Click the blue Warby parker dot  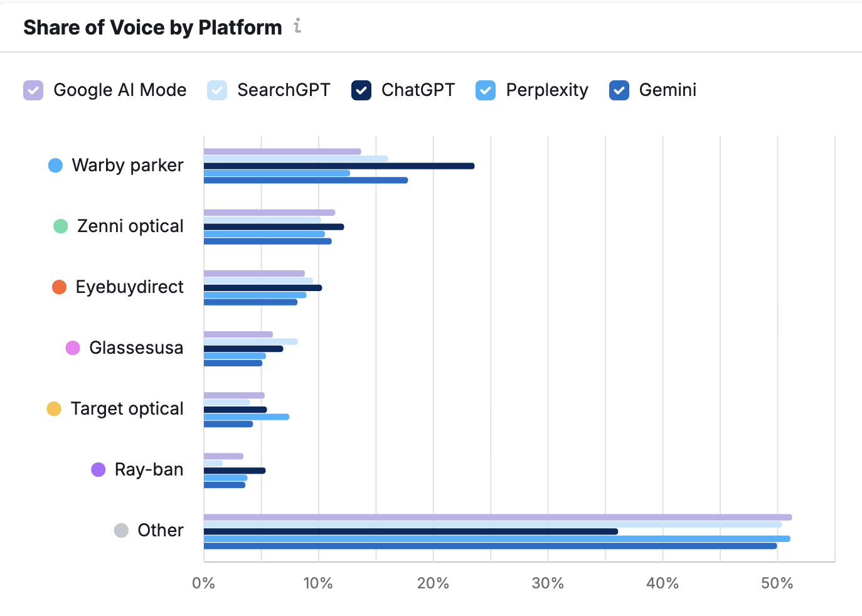pyautogui.click(x=55, y=166)
